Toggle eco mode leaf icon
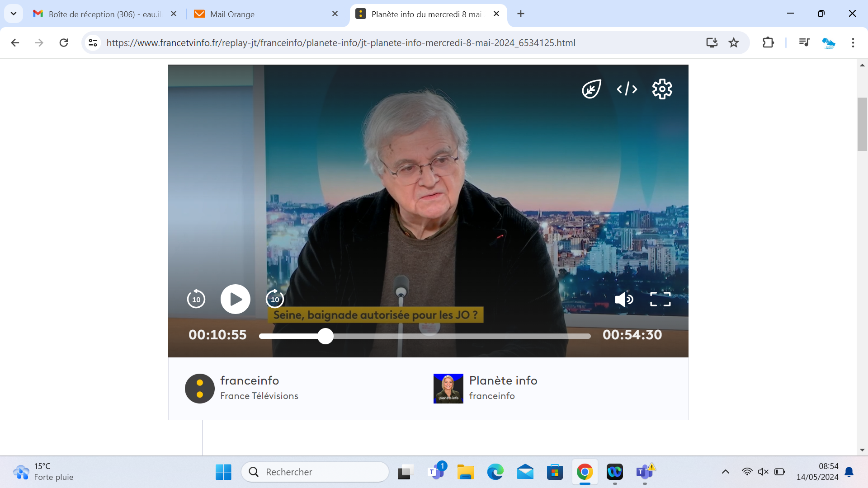Screen dimensions: 868x488 [x=591, y=89]
